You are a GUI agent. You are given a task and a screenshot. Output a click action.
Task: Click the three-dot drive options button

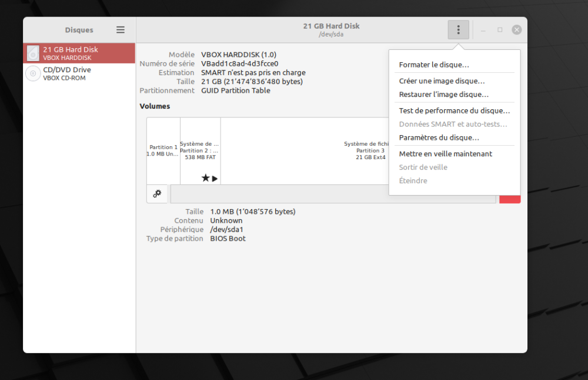(x=458, y=30)
